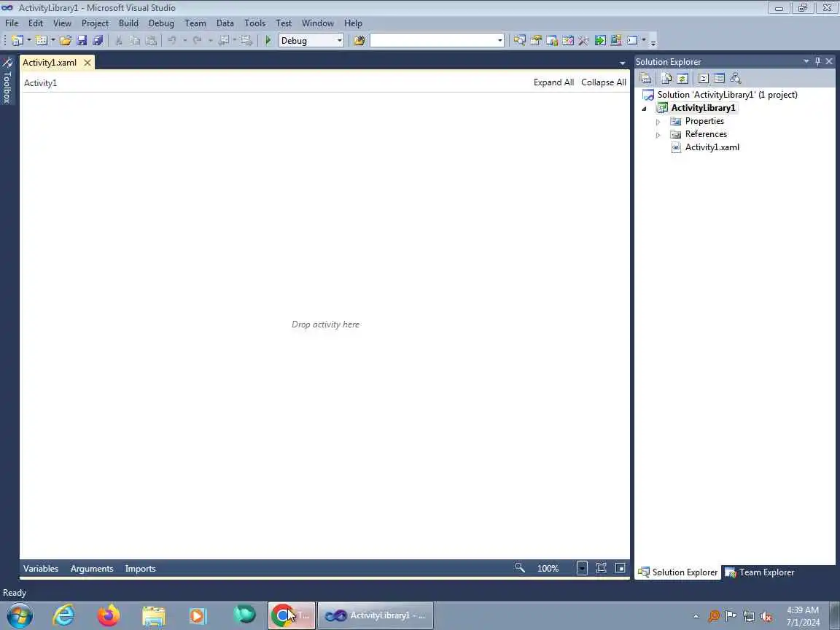
Task: Click the Activity1 breadcrumb in designer
Action: coord(40,83)
